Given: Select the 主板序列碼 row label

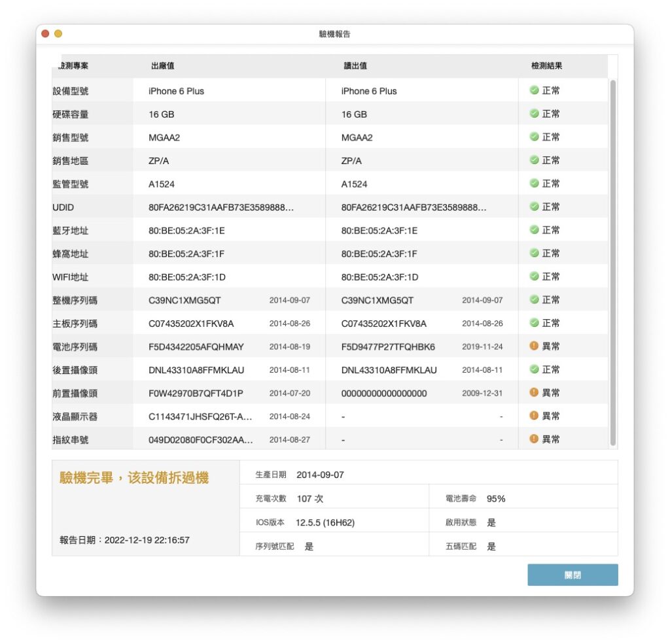Looking at the screenshot, I should click(75, 324).
